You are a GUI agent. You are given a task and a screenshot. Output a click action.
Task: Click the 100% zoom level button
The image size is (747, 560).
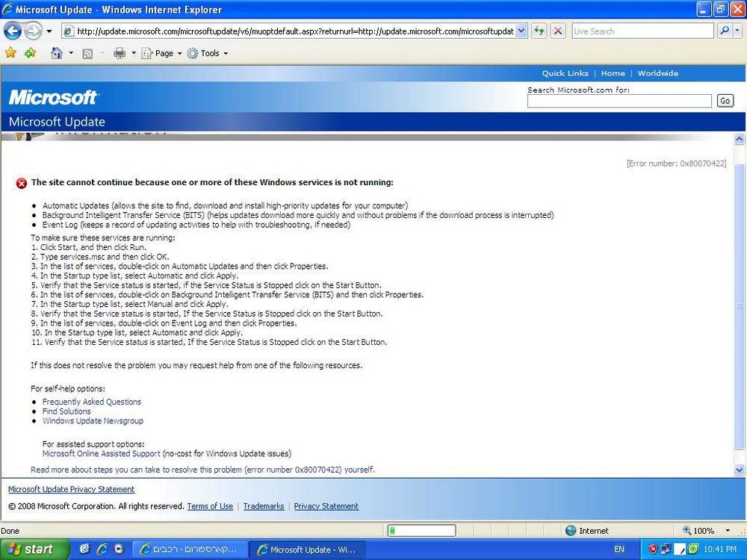pos(699,530)
